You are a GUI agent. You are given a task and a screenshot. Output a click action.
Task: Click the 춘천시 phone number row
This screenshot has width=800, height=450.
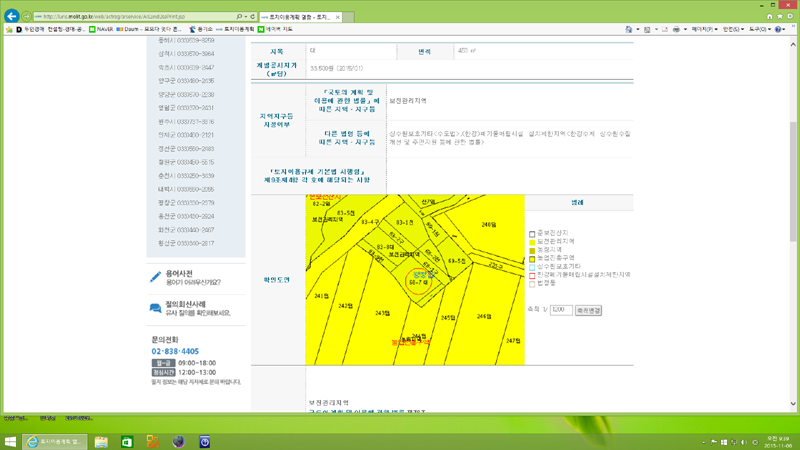tap(186, 176)
